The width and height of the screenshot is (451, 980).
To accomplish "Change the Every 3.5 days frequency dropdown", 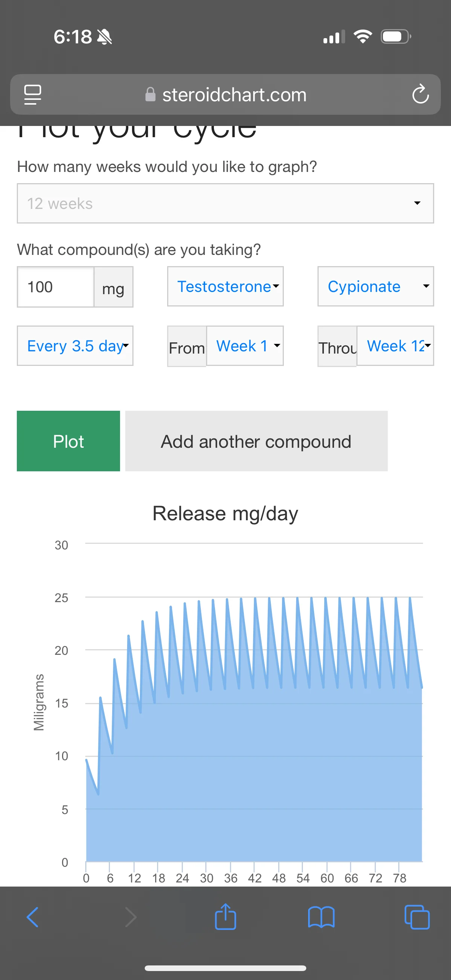I will pyautogui.click(x=75, y=346).
